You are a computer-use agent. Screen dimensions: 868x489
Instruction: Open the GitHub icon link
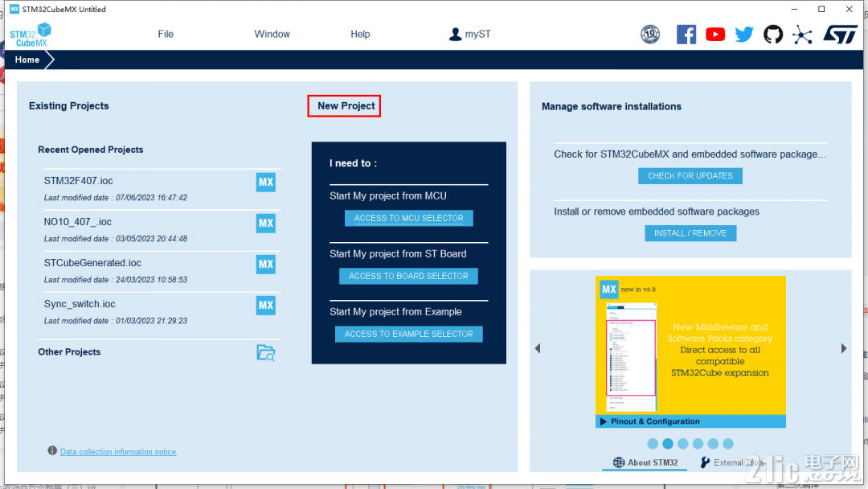[773, 35]
